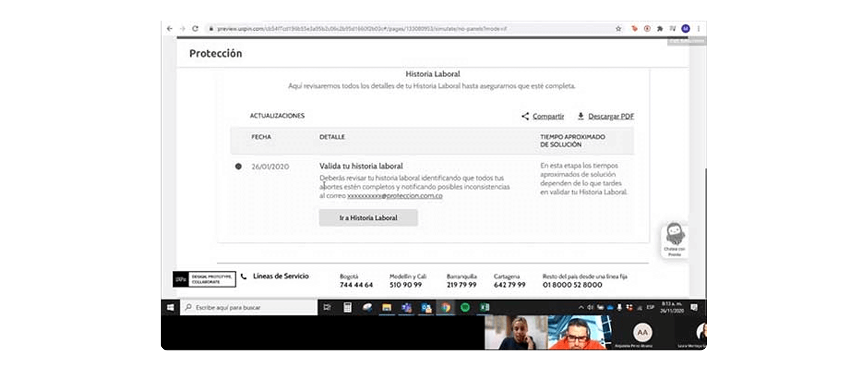Bookmark this page with the star icon
Viewport: 868px width, 371px height.
coord(618,29)
